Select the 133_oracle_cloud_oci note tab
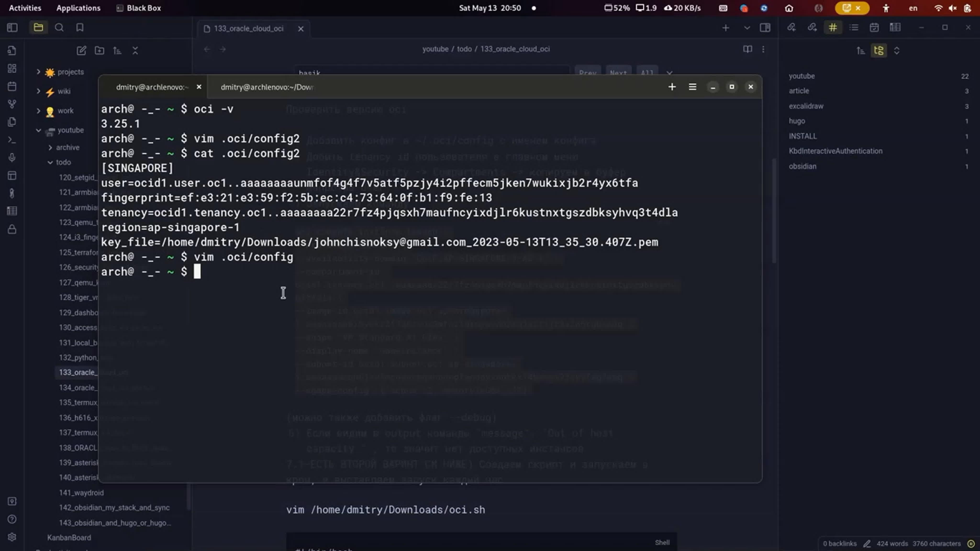Viewport: 980px width, 551px height. click(x=248, y=28)
